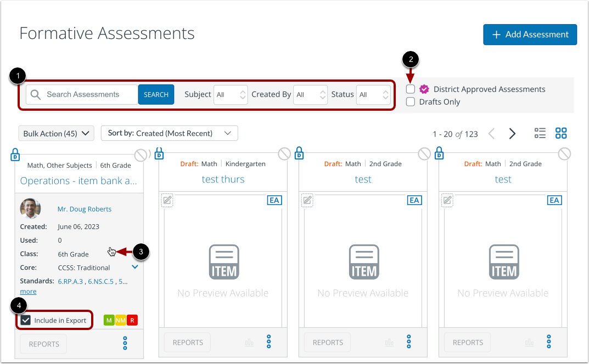Go to the next page of assessments
This screenshot has width=589, height=364.
pyautogui.click(x=512, y=133)
